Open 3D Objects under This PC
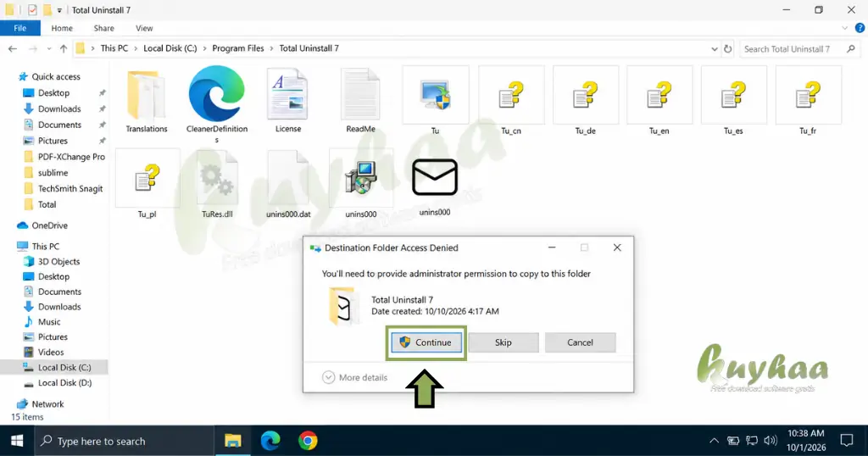Screen dimensions: 868x456 tap(58, 261)
